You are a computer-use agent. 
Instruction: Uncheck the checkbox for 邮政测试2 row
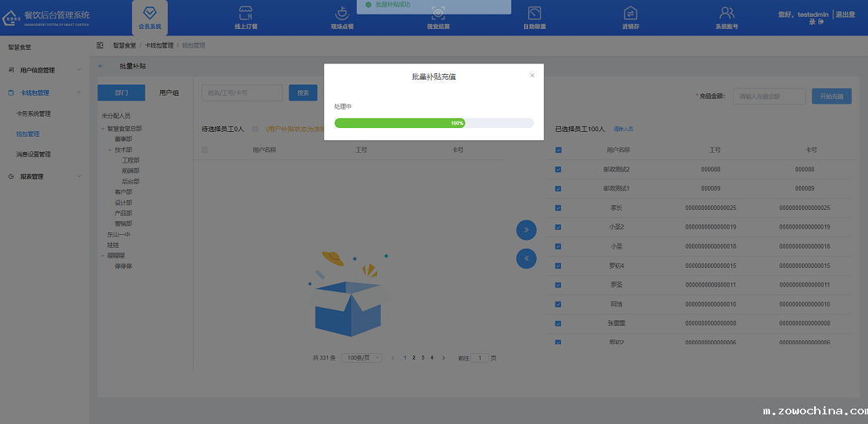559,170
